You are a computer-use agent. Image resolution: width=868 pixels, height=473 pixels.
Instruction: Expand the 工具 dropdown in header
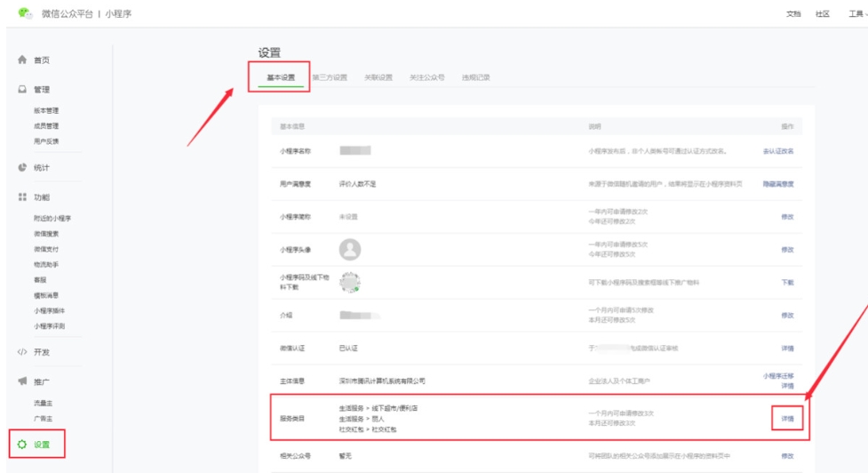(856, 14)
